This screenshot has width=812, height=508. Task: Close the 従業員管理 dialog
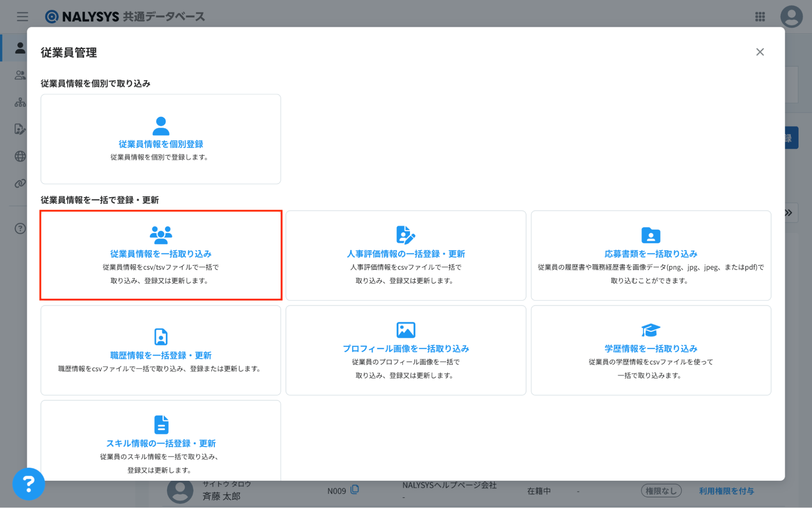click(760, 52)
